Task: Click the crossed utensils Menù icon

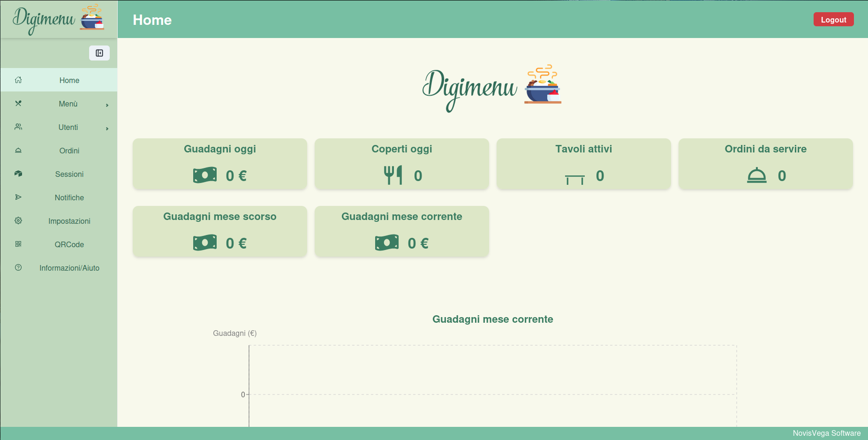Action: 18,103
